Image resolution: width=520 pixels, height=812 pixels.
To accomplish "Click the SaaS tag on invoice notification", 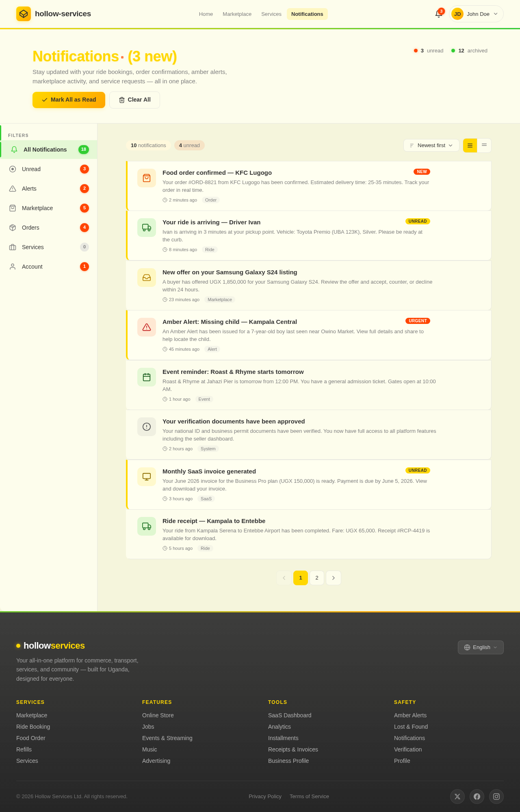I will [206, 499].
